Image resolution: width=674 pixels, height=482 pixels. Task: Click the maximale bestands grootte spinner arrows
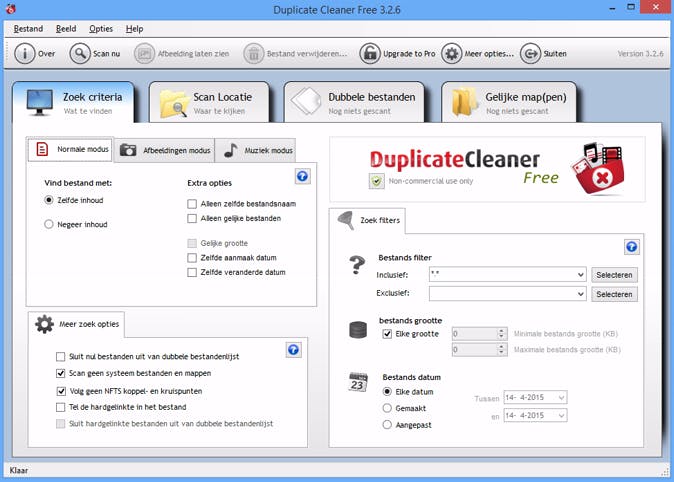click(x=501, y=350)
